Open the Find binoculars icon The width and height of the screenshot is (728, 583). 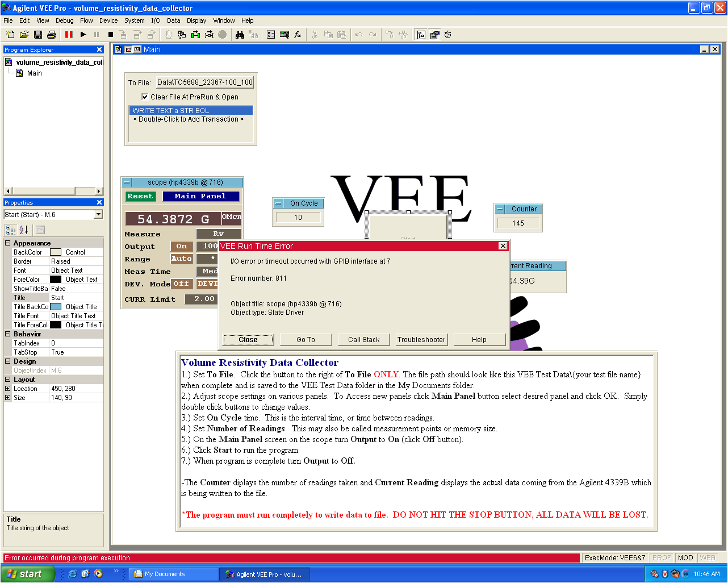pos(240,35)
